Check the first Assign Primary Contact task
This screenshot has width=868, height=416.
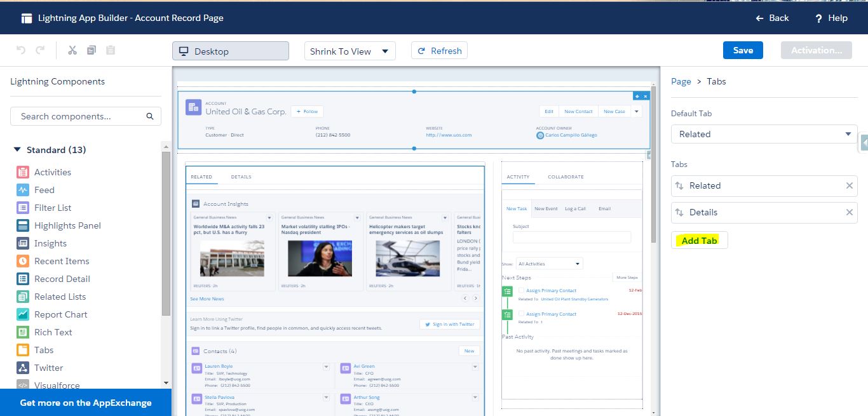tap(521, 290)
